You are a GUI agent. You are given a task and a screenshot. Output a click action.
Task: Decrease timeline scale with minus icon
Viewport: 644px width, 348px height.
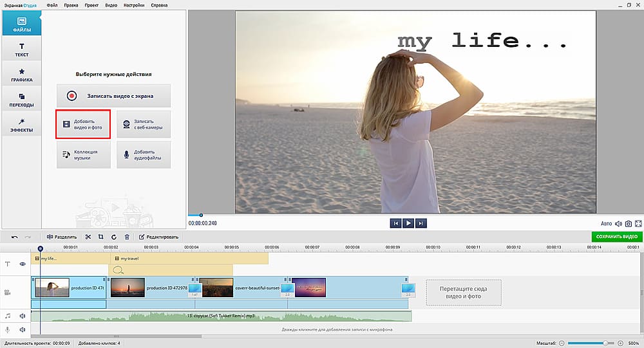click(562, 343)
